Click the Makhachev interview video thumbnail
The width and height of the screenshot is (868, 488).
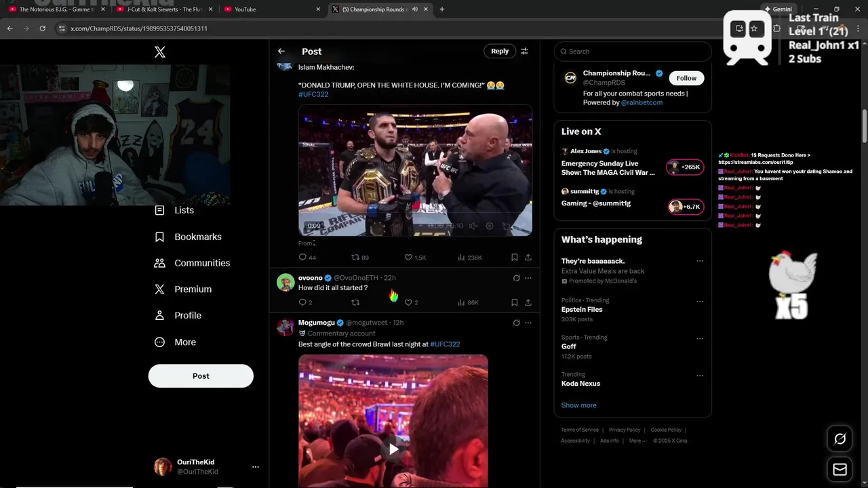click(415, 170)
